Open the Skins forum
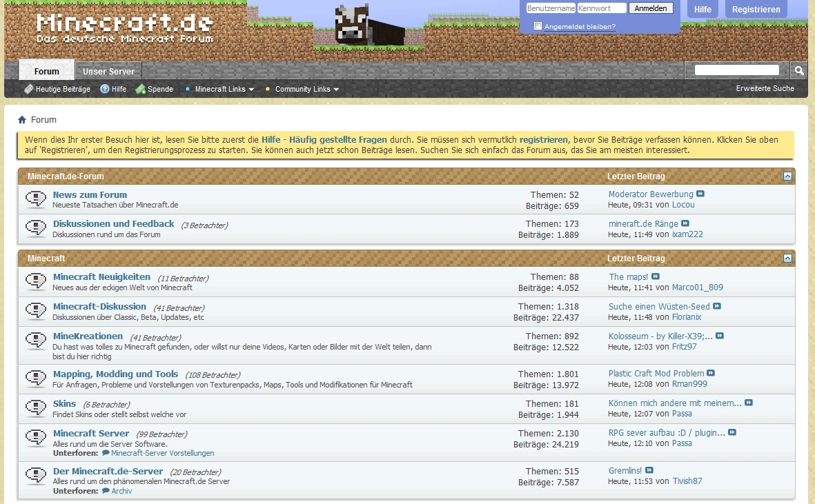 tap(64, 403)
